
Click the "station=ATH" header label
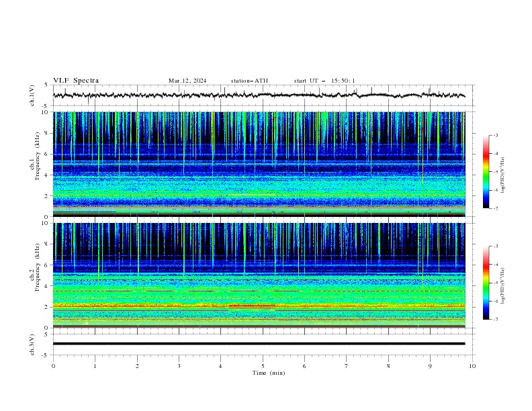249,81
